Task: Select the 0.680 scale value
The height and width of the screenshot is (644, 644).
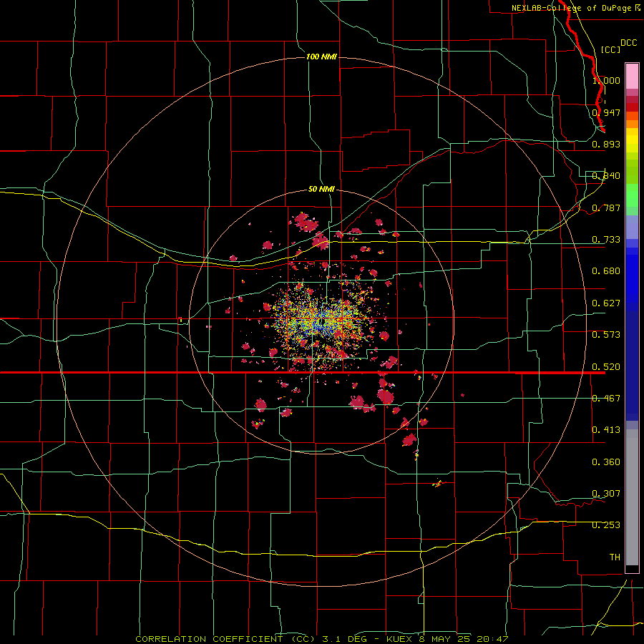Action: tap(606, 271)
